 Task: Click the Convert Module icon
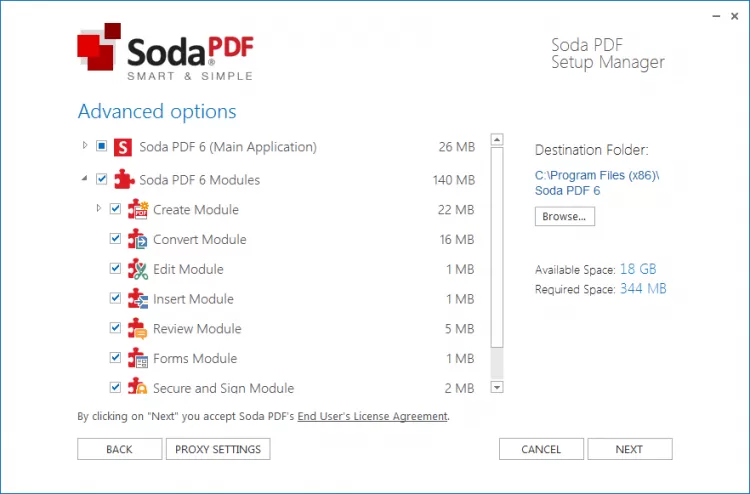[x=138, y=240]
